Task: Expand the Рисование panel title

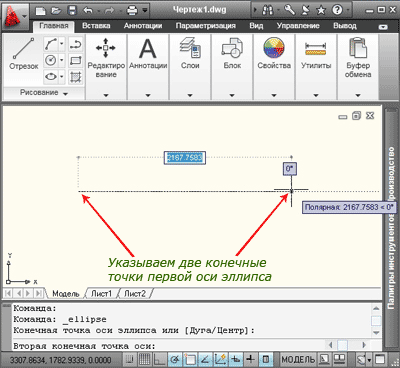Action: [x=44, y=93]
